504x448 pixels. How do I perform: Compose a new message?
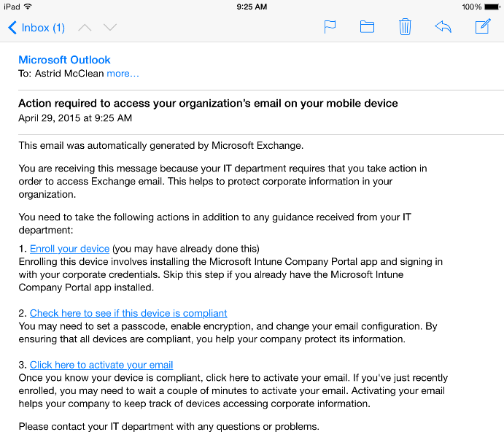pos(483,27)
